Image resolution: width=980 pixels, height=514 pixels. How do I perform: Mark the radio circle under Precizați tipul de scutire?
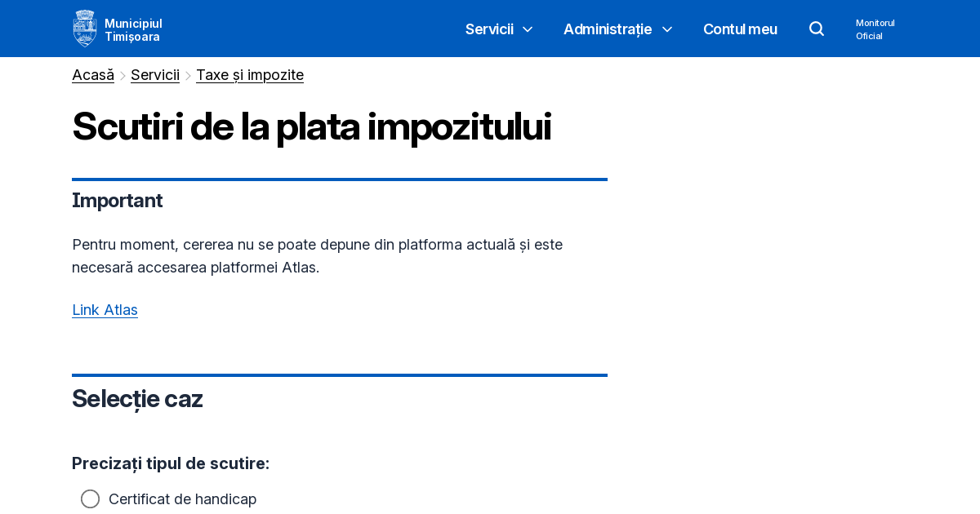pos(90,498)
